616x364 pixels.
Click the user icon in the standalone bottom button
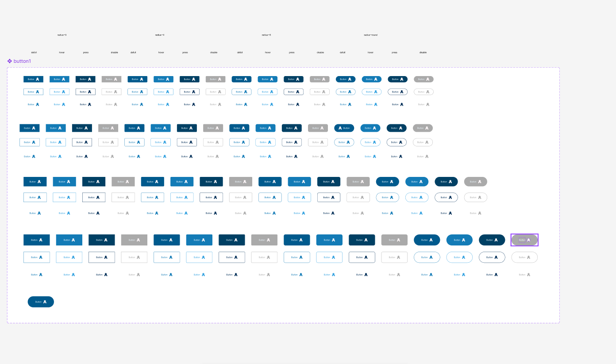(x=45, y=302)
